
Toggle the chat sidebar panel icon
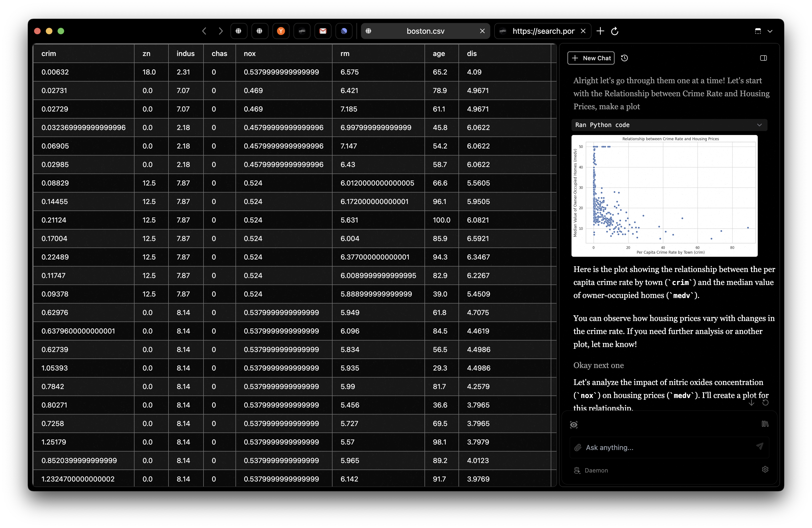(x=763, y=58)
